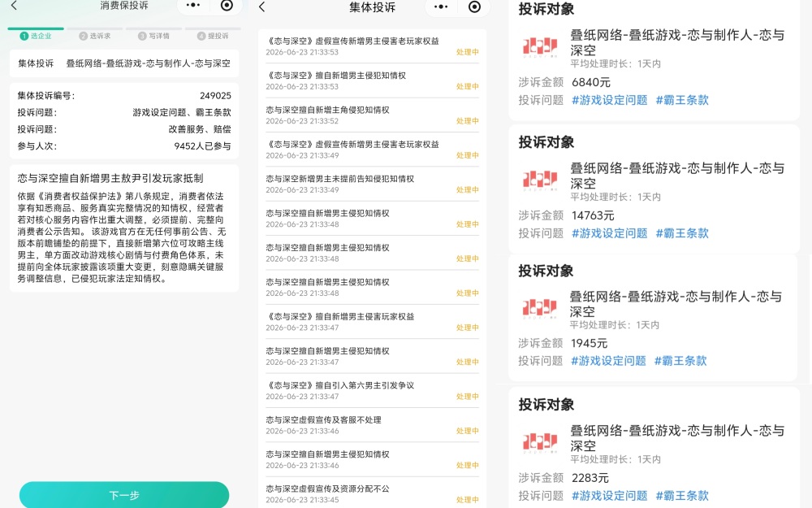Tap the 消费者权益保护法 description paragraph

pyautogui.click(x=122, y=237)
